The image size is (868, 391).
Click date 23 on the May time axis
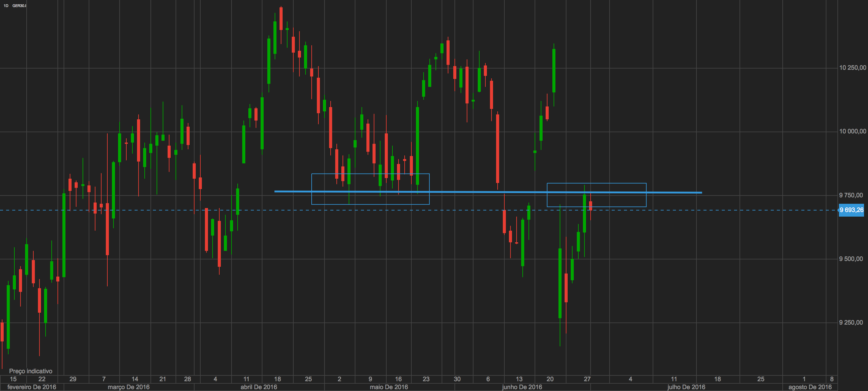pos(426,379)
